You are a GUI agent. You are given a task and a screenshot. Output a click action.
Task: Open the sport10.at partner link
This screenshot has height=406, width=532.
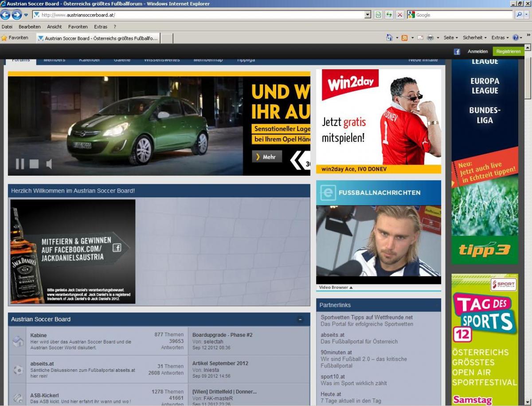click(x=333, y=377)
